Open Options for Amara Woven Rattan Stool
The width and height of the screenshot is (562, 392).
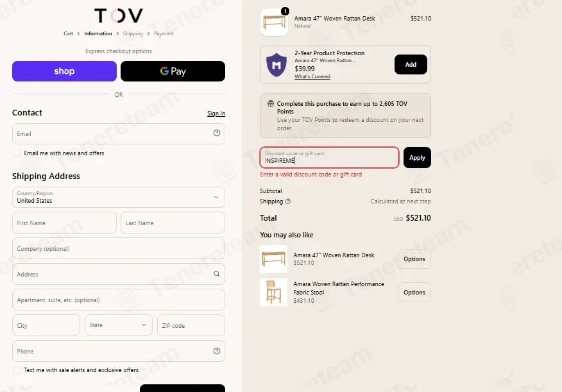(414, 292)
